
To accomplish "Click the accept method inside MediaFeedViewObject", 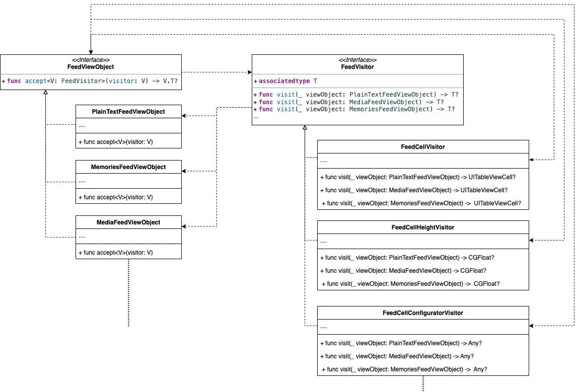I will pos(116,253).
